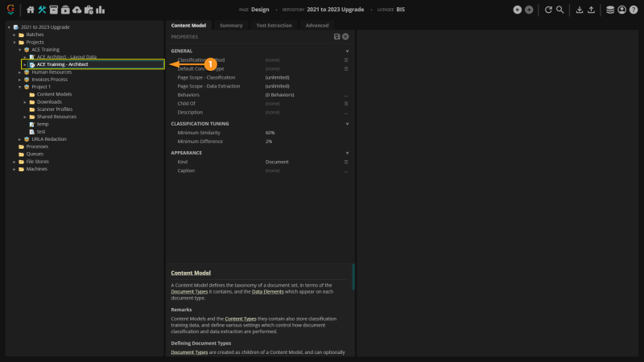Expand the Shared Resources folder
The image size is (644, 362).
pyautogui.click(x=25, y=117)
